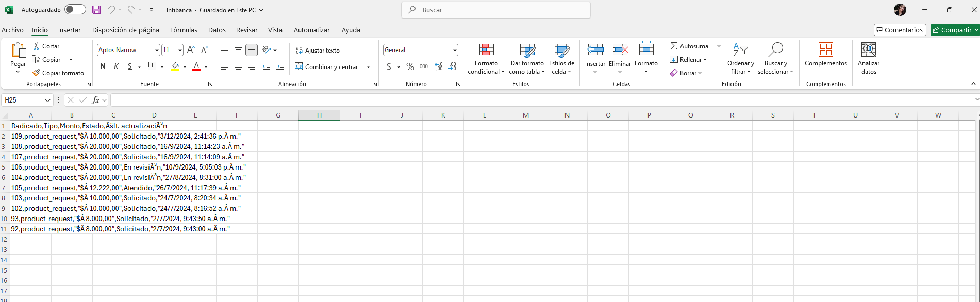980x302 pixels.
Task: Open the font size 11 dropdown
Action: tap(180, 50)
